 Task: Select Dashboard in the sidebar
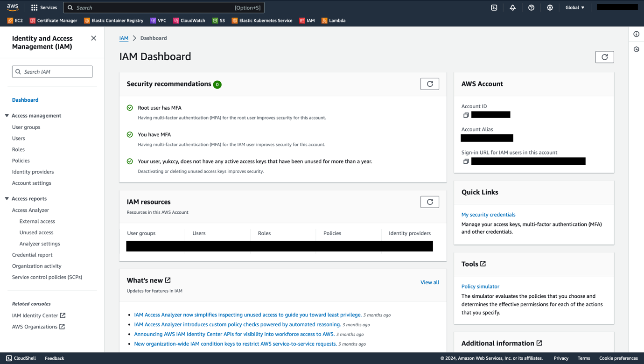[25, 100]
